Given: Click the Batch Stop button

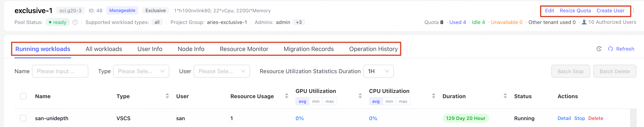Looking at the screenshot, I should pos(571,71).
